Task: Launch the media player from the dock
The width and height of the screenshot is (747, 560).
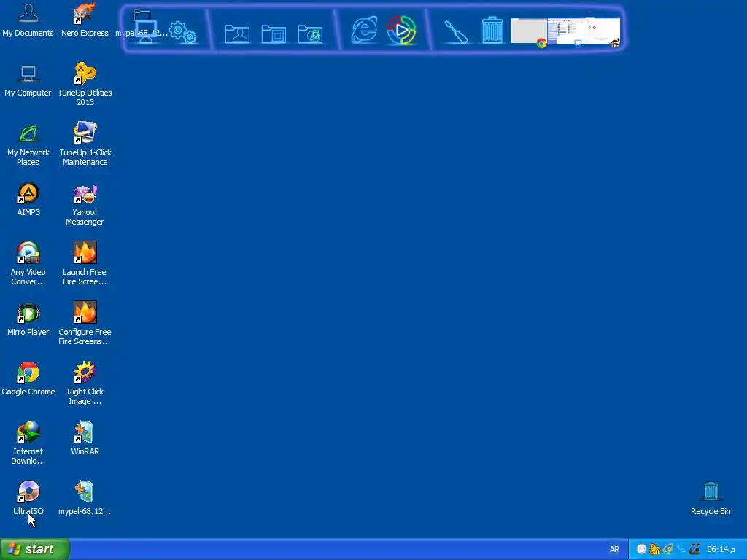Action: point(401,30)
